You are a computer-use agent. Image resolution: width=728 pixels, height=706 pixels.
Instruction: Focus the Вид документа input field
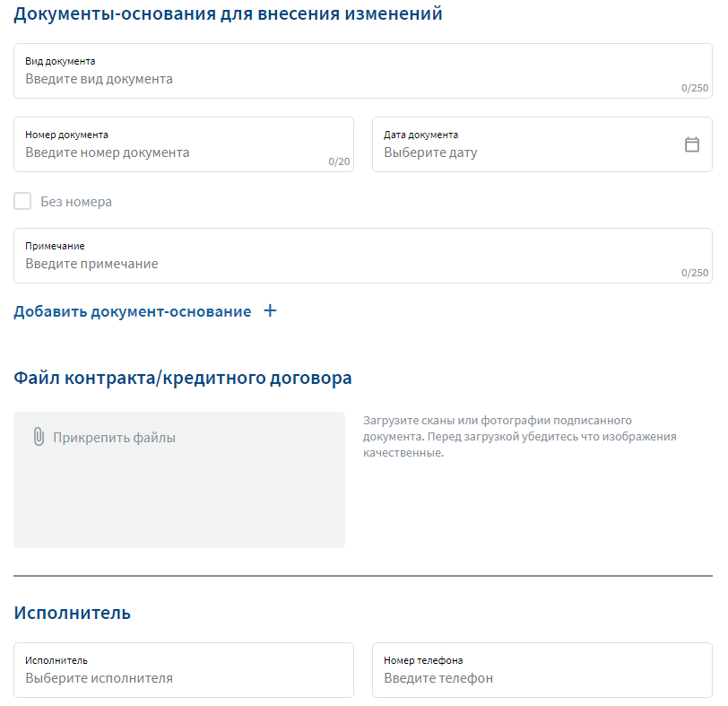(x=363, y=71)
